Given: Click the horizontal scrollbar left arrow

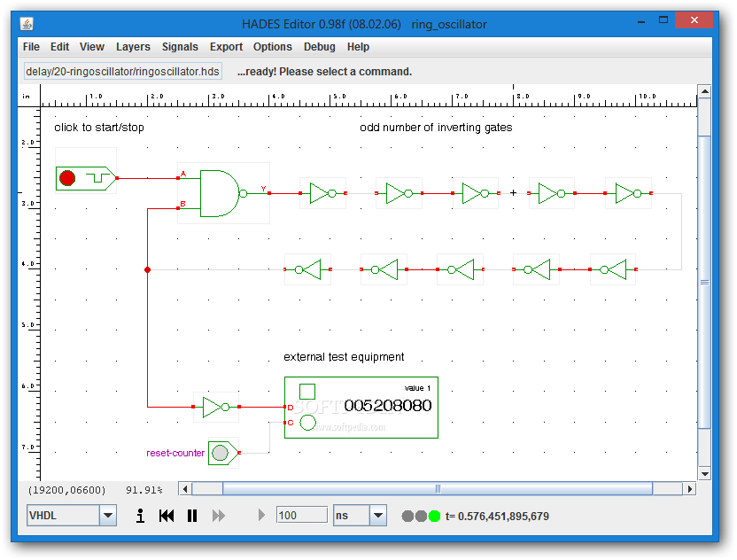Looking at the screenshot, I should pos(185,489).
